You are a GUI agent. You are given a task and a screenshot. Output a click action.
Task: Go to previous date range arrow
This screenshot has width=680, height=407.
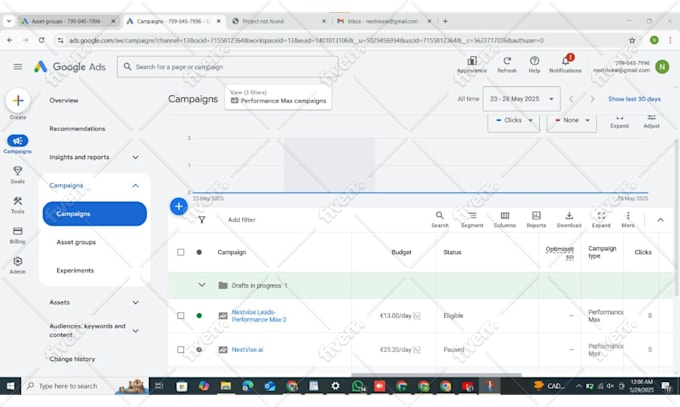pyautogui.click(x=572, y=99)
